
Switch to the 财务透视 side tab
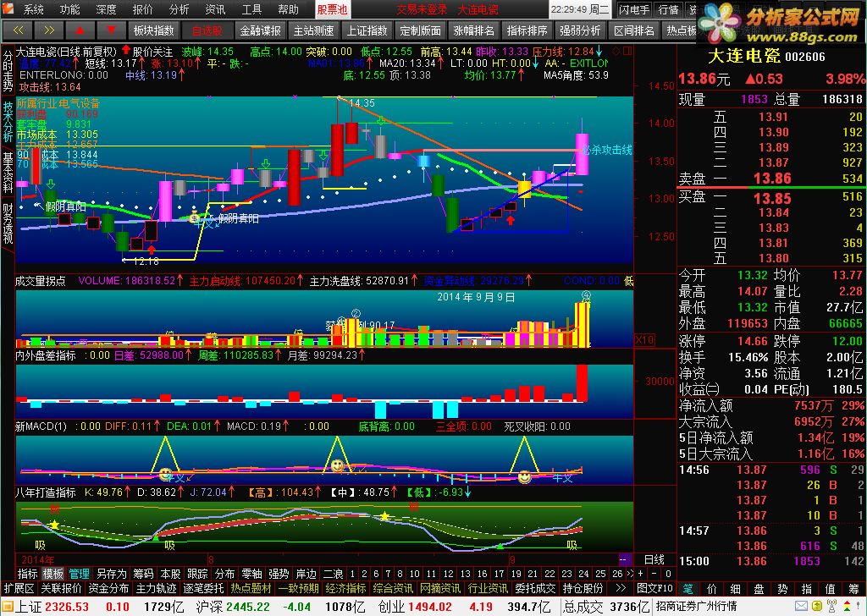click(x=8, y=223)
